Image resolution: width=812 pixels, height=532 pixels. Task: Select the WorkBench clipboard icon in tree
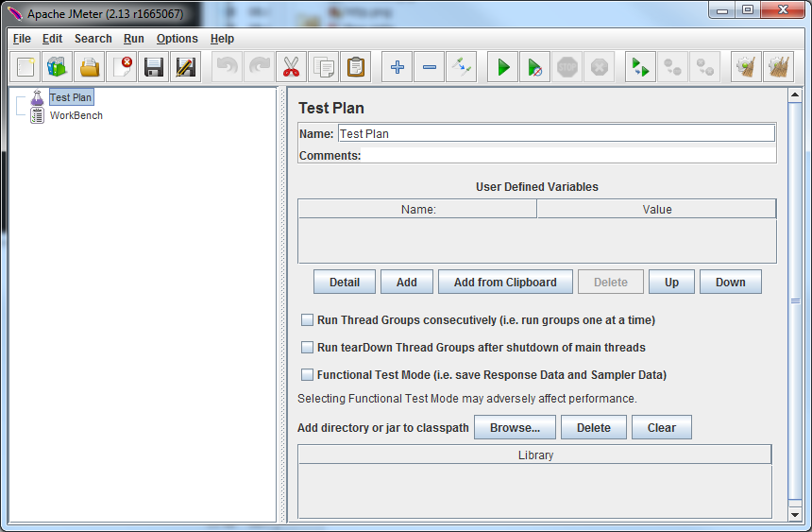coord(37,115)
